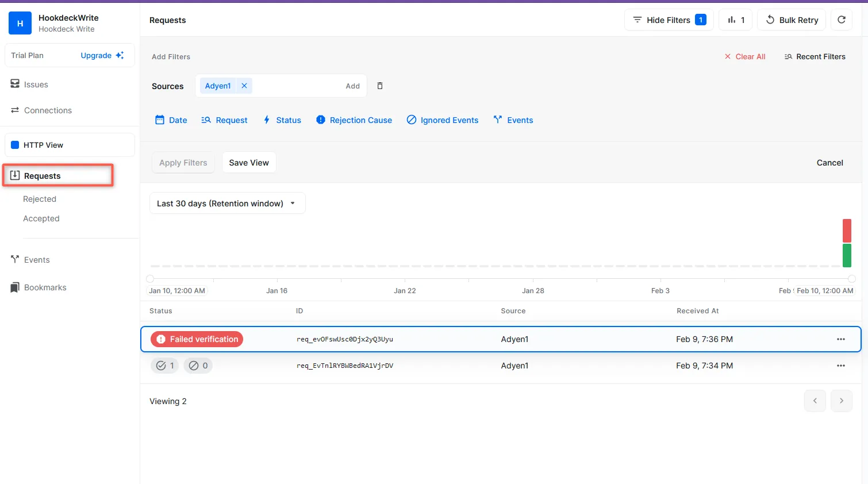Click the Hide Filters button
The height and width of the screenshot is (484, 868).
(x=669, y=20)
